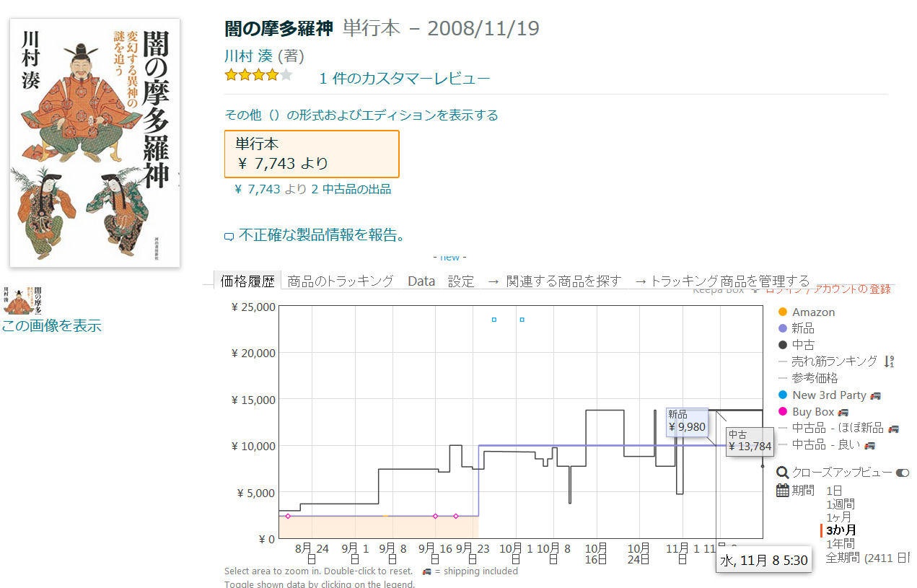Open the Data tab

tap(421, 281)
